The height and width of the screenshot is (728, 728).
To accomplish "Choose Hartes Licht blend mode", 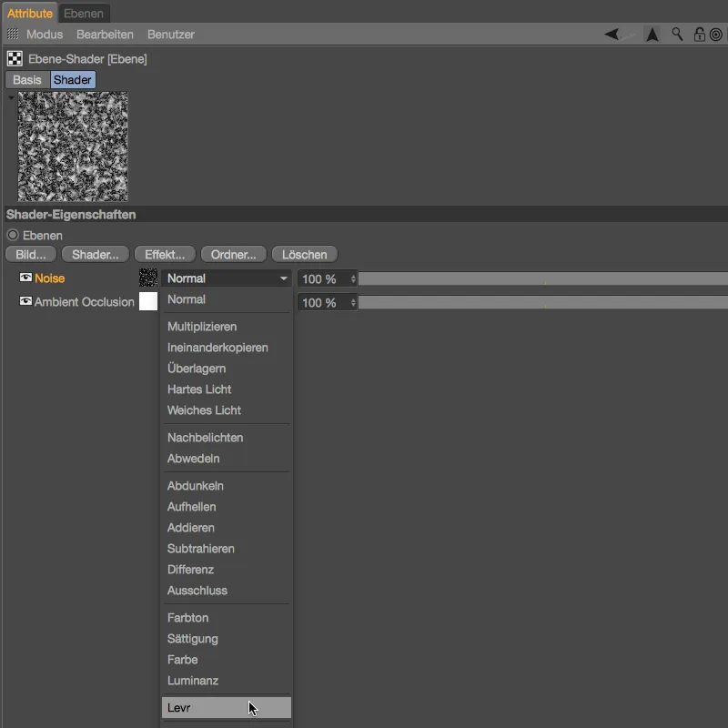I will 227,389.
